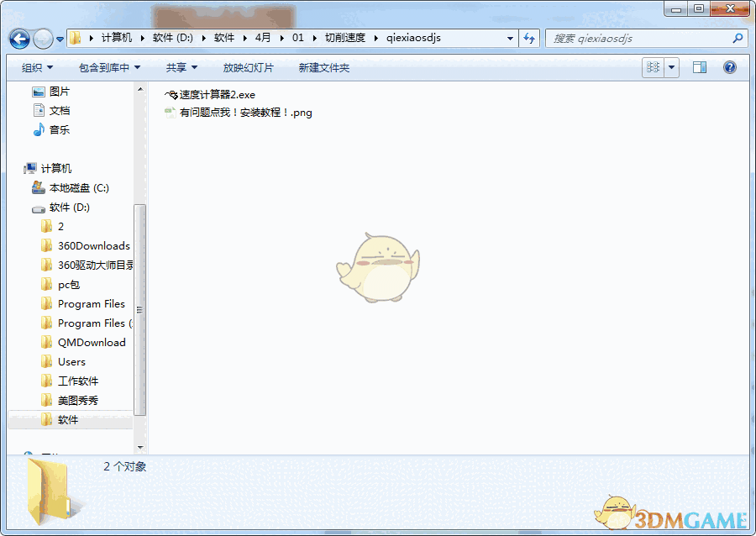The height and width of the screenshot is (536, 756).
Task: Toggle the preview pane
Action: pyautogui.click(x=699, y=67)
